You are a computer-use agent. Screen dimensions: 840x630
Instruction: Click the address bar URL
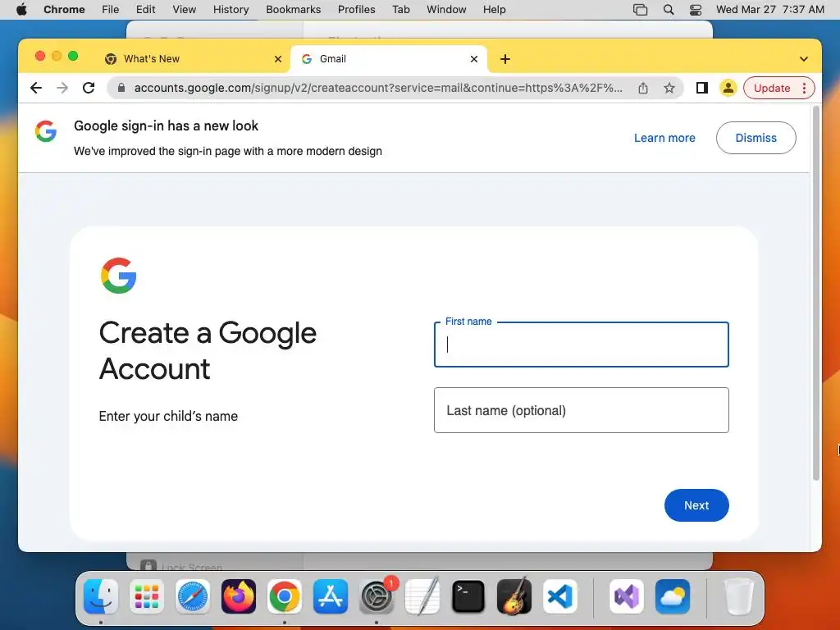click(378, 88)
